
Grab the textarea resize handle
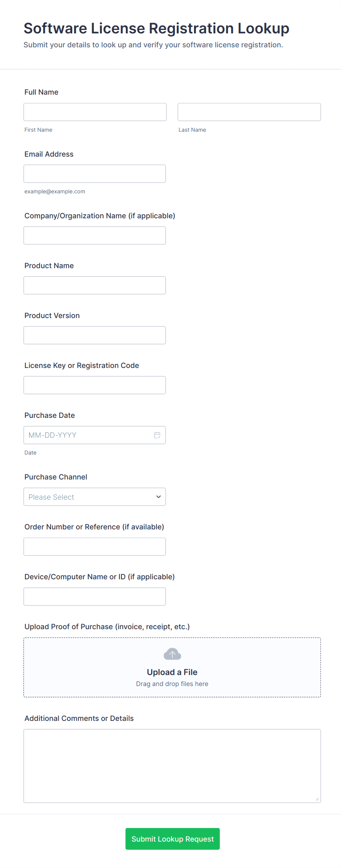coord(317,799)
